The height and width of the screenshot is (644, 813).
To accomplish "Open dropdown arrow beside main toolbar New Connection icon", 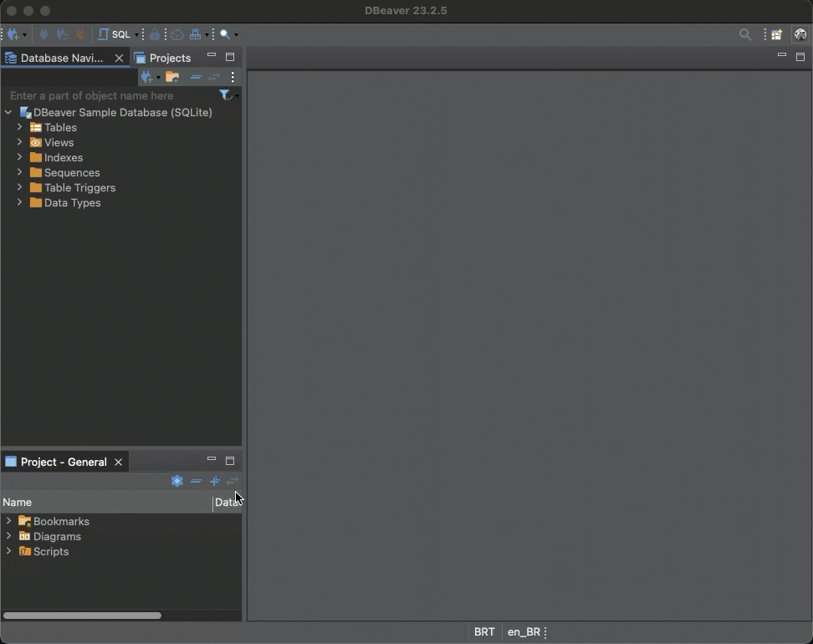I will pos(24,35).
